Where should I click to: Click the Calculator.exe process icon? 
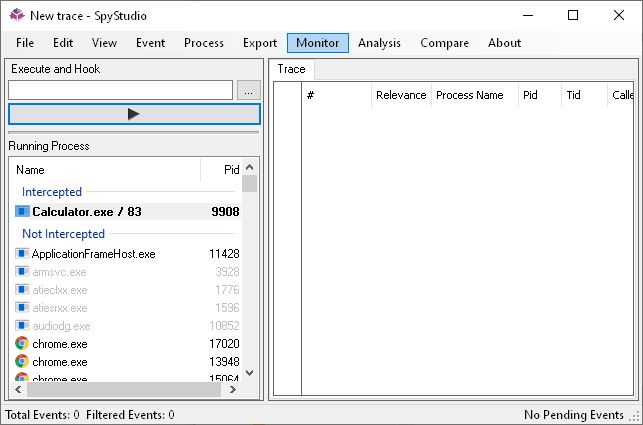pyautogui.click(x=22, y=211)
